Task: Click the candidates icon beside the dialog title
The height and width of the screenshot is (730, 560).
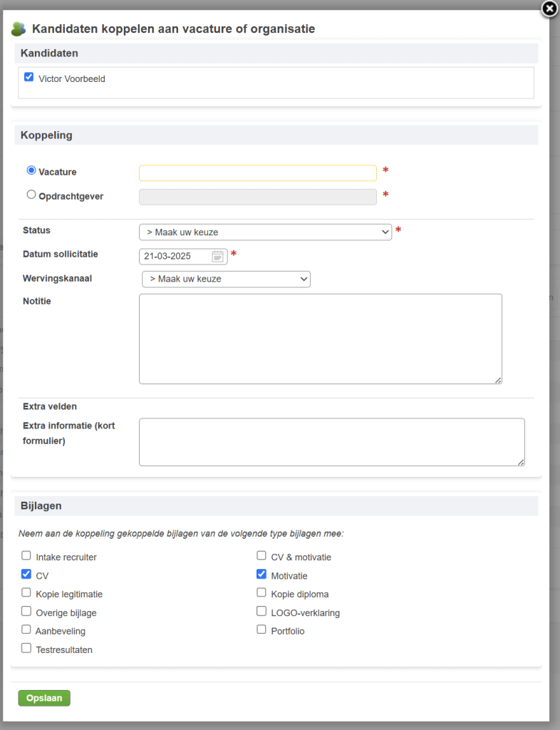Action: pos(19,29)
